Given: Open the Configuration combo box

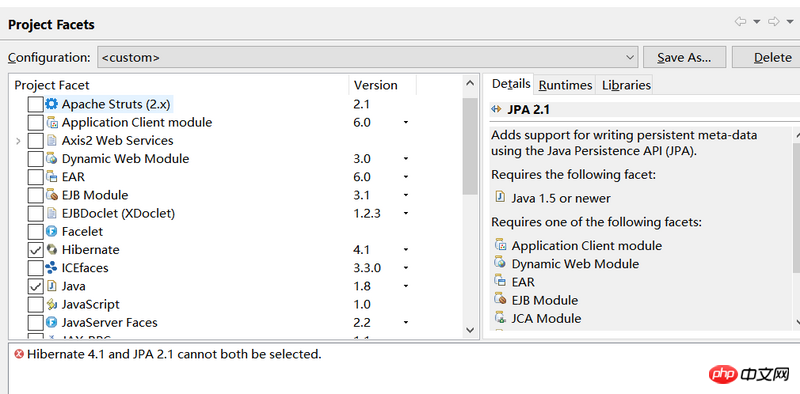Looking at the screenshot, I should (x=367, y=57).
